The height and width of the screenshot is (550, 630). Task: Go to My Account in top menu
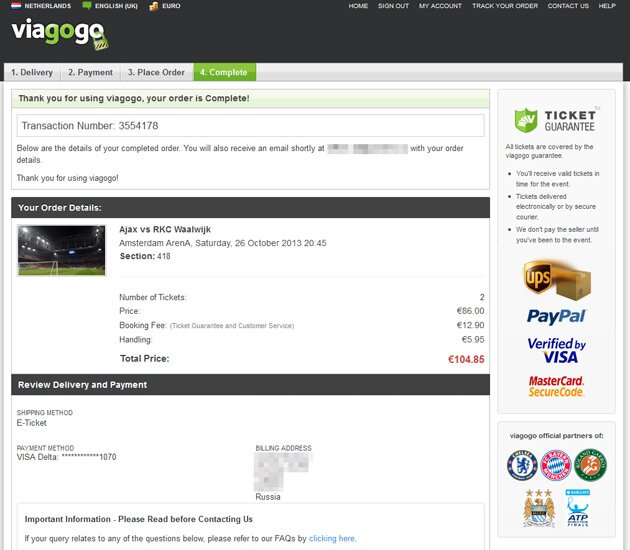click(x=440, y=6)
